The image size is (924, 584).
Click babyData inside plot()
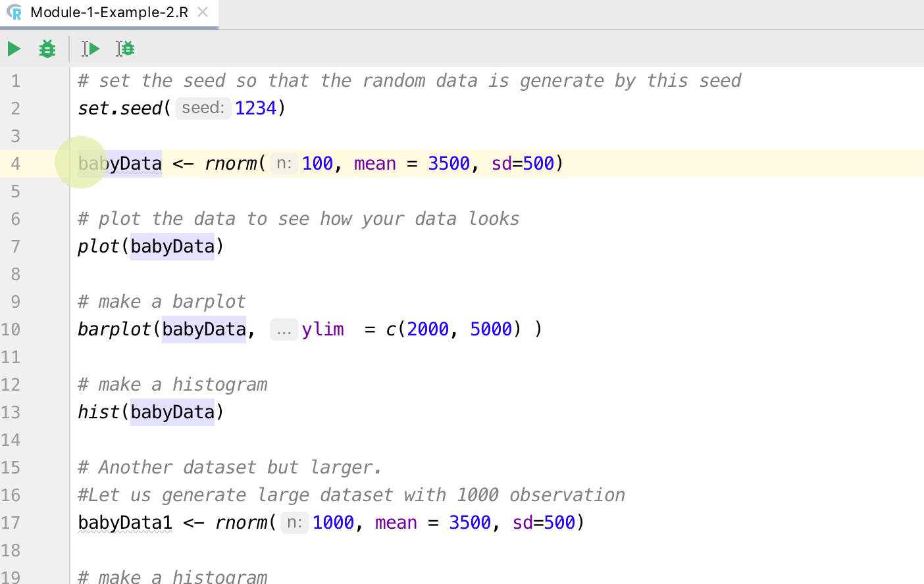coord(172,247)
